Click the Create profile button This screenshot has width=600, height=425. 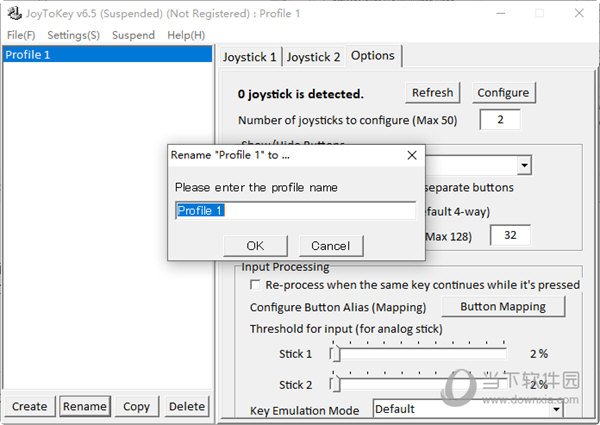pos(29,406)
